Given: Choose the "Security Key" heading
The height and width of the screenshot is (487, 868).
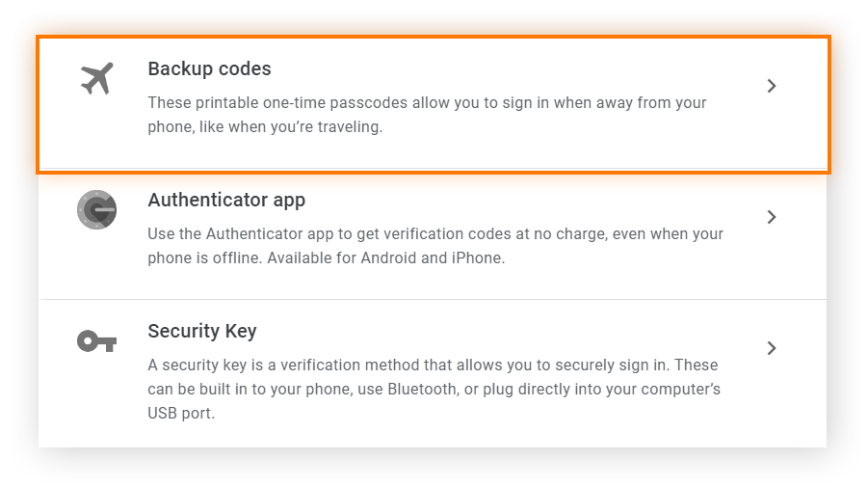Looking at the screenshot, I should tap(202, 332).
